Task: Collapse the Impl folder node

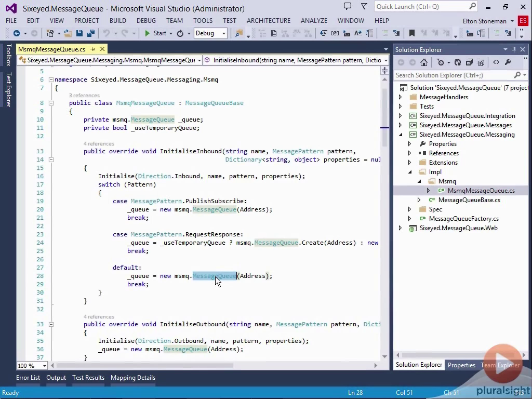Action: pyautogui.click(x=410, y=172)
